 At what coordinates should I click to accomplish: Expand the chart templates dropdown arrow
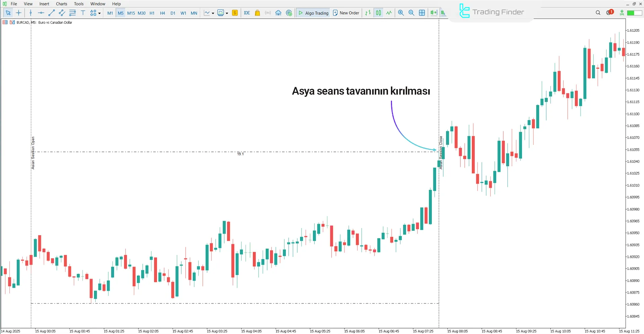(x=227, y=13)
